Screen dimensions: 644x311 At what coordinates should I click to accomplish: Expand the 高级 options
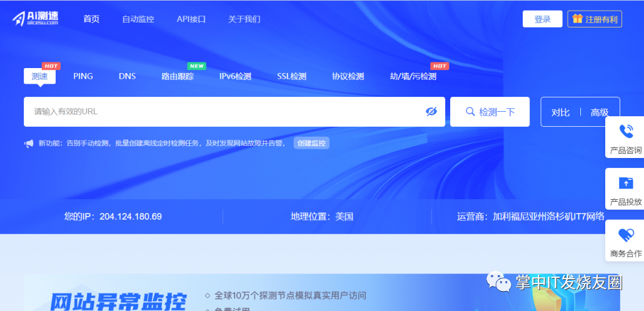pyautogui.click(x=600, y=112)
